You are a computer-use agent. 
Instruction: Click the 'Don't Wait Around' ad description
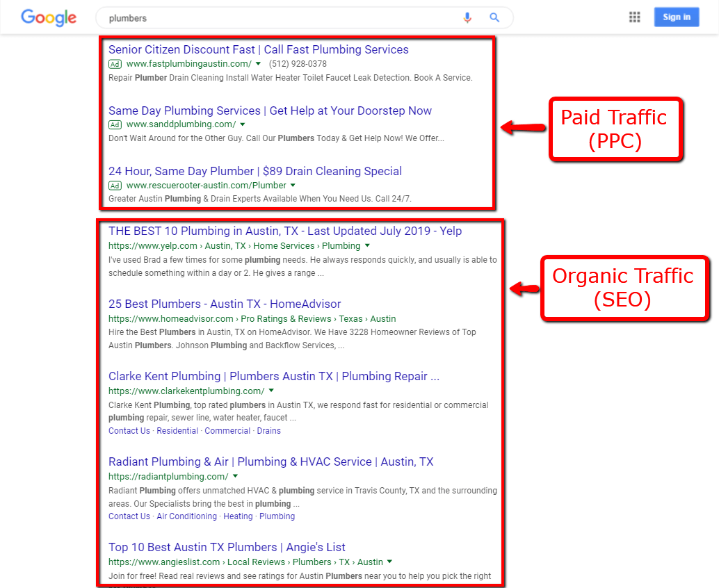coord(276,138)
